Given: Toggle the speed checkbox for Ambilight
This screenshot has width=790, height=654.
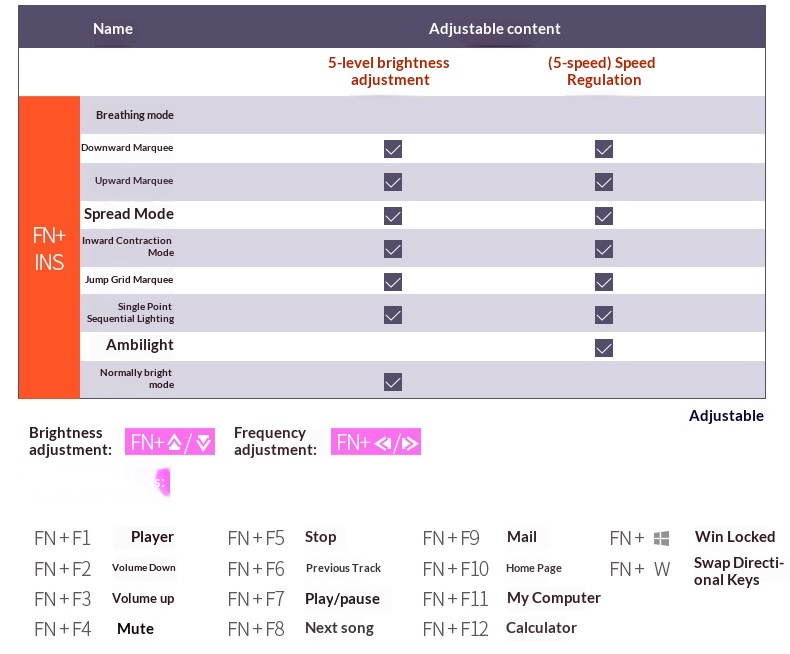Looking at the screenshot, I should point(603,348).
